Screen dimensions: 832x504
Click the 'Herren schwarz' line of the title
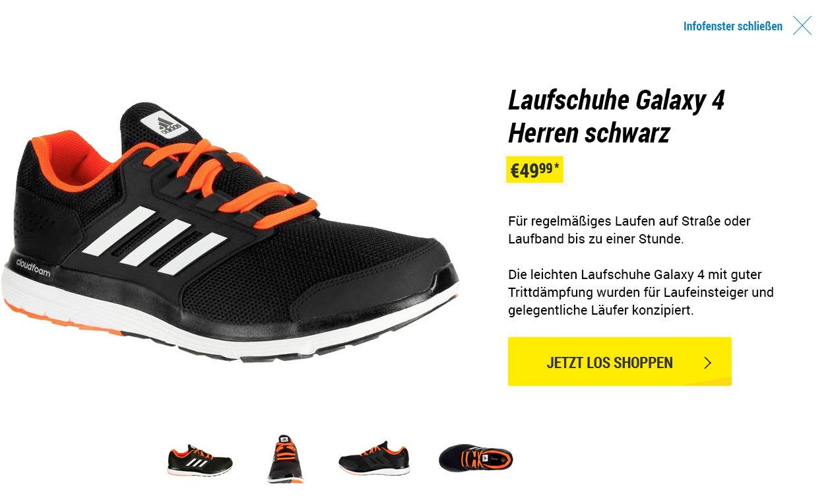tap(589, 133)
